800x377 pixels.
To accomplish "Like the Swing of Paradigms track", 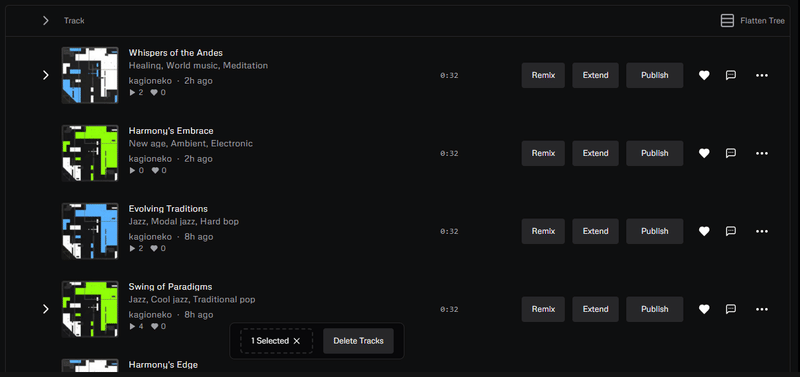I will point(704,309).
